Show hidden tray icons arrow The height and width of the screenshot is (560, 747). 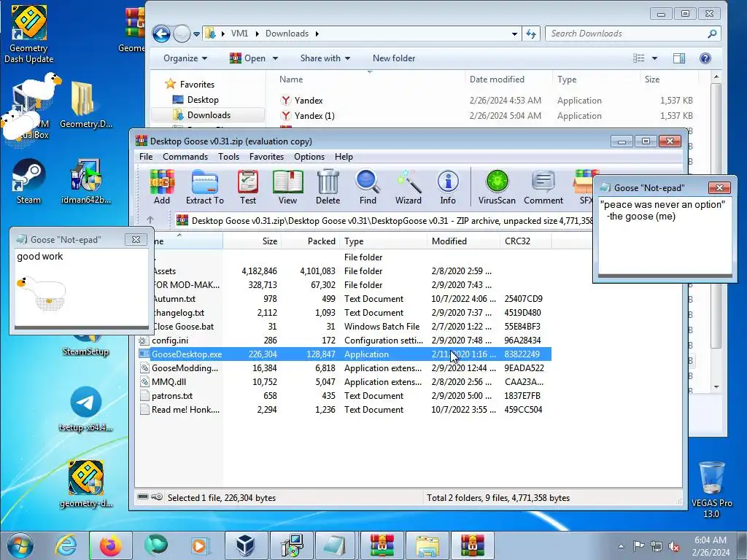(621, 546)
